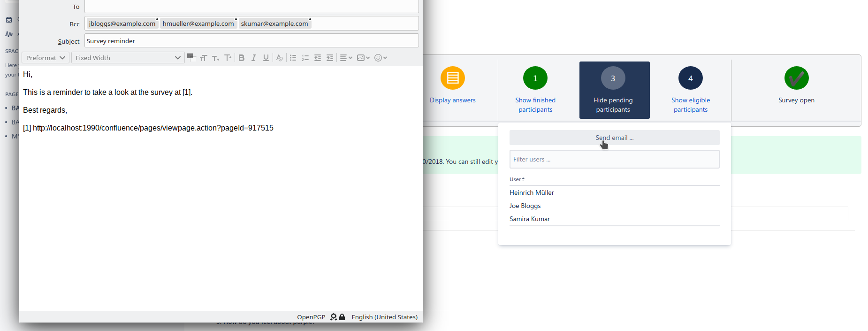Click the Send email button
This screenshot has height=331, width=868.
coord(614,138)
